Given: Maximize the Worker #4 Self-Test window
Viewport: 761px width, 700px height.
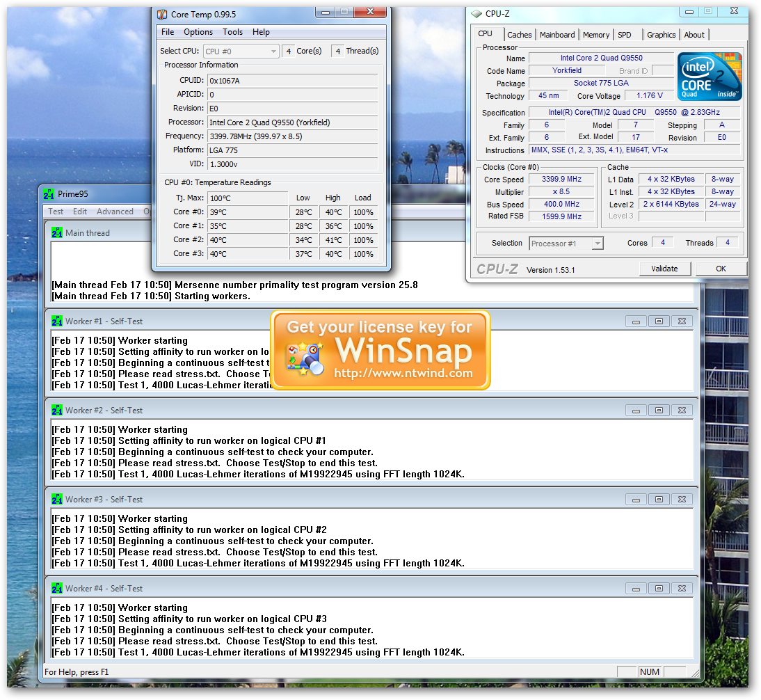Looking at the screenshot, I should point(659,589).
